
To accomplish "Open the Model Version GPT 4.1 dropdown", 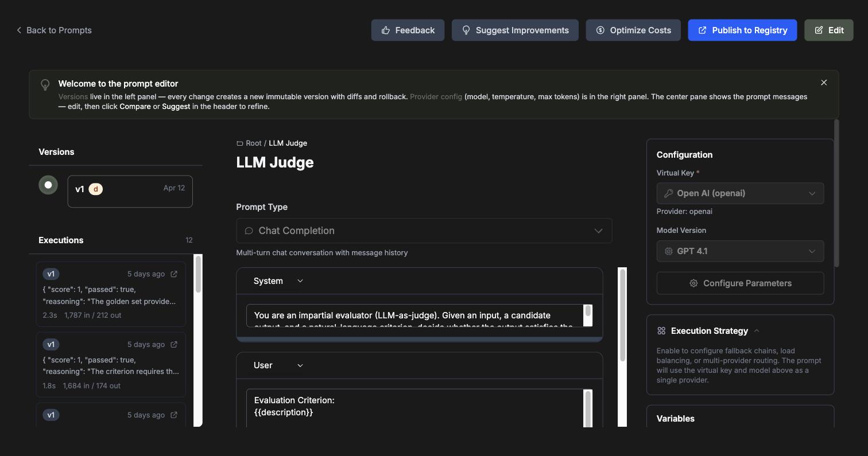I will point(740,251).
